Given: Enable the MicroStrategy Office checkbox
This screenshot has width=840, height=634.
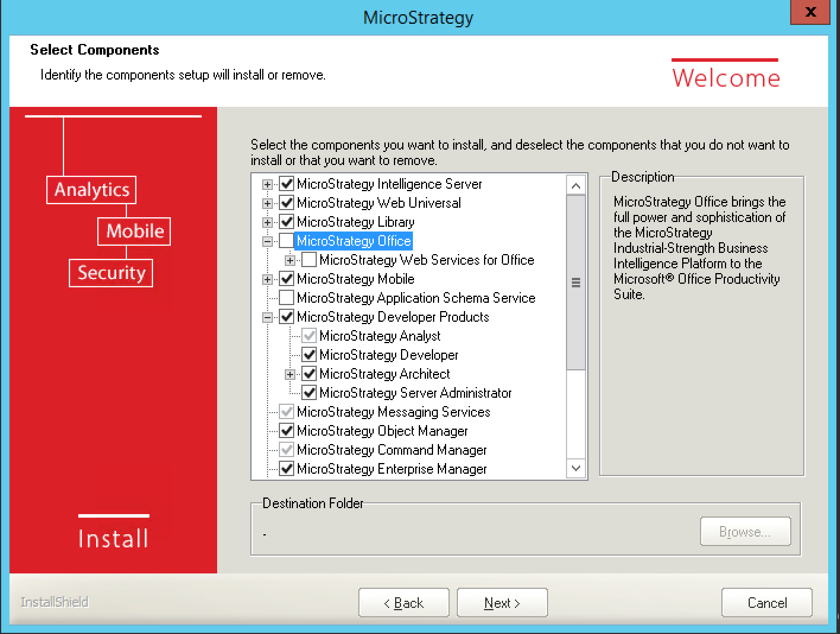Looking at the screenshot, I should point(287,241).
